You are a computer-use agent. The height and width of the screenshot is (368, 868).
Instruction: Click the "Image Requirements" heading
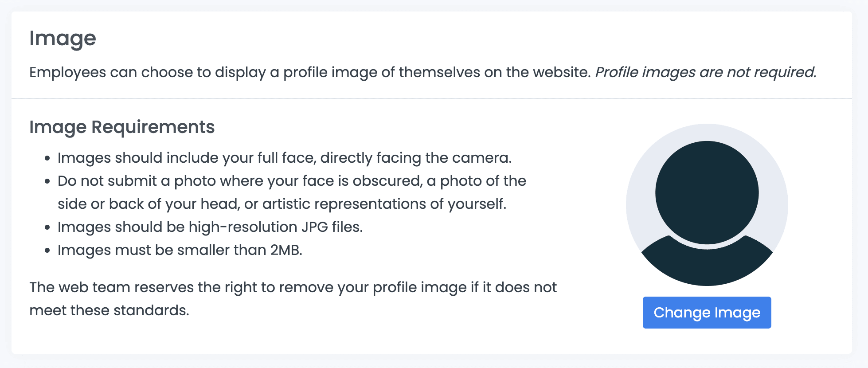click(122, 127)
